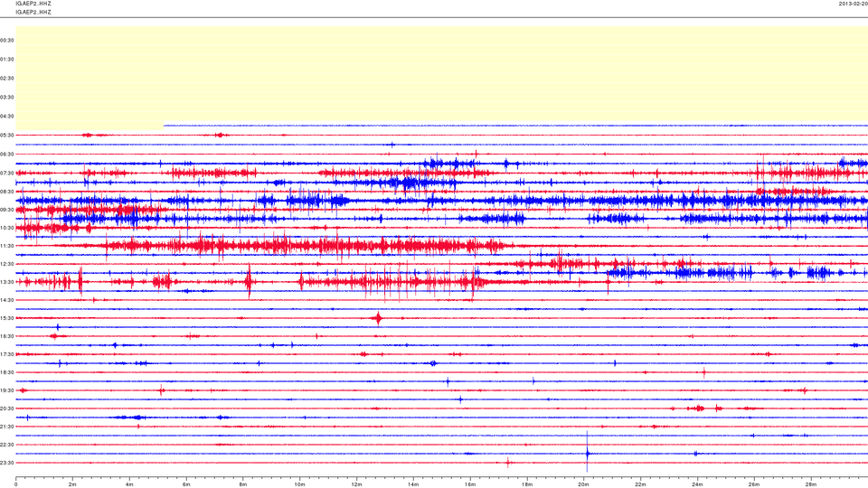
Task: Click the 8m axis tick label
Action: tap(243, 484)
